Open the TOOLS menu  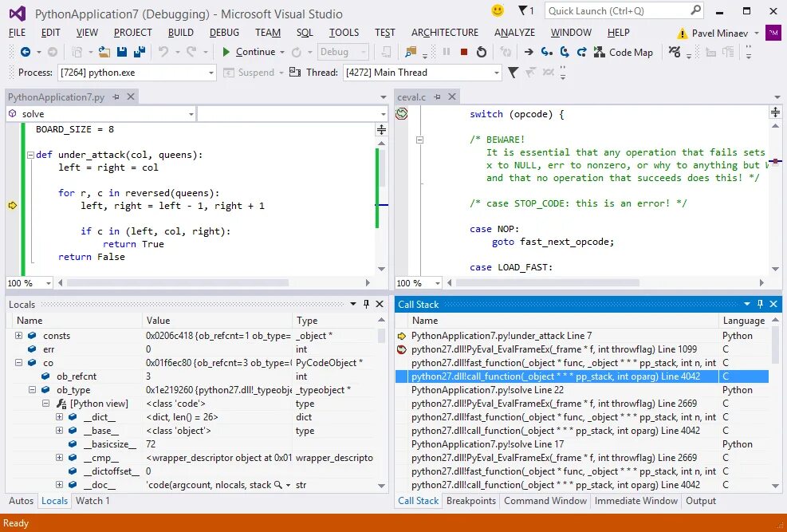[344, 32]
